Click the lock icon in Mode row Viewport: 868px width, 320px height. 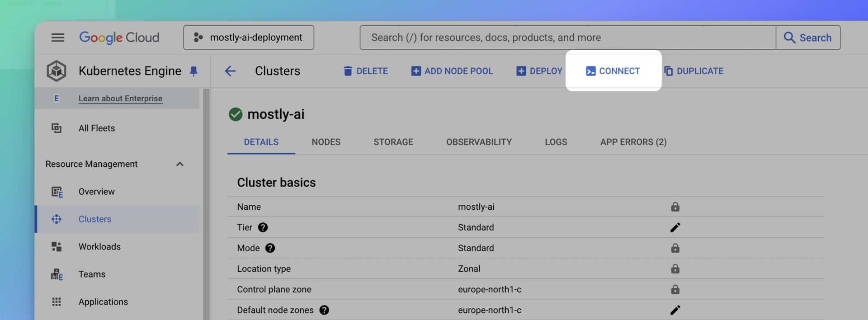tap(675, 248)
